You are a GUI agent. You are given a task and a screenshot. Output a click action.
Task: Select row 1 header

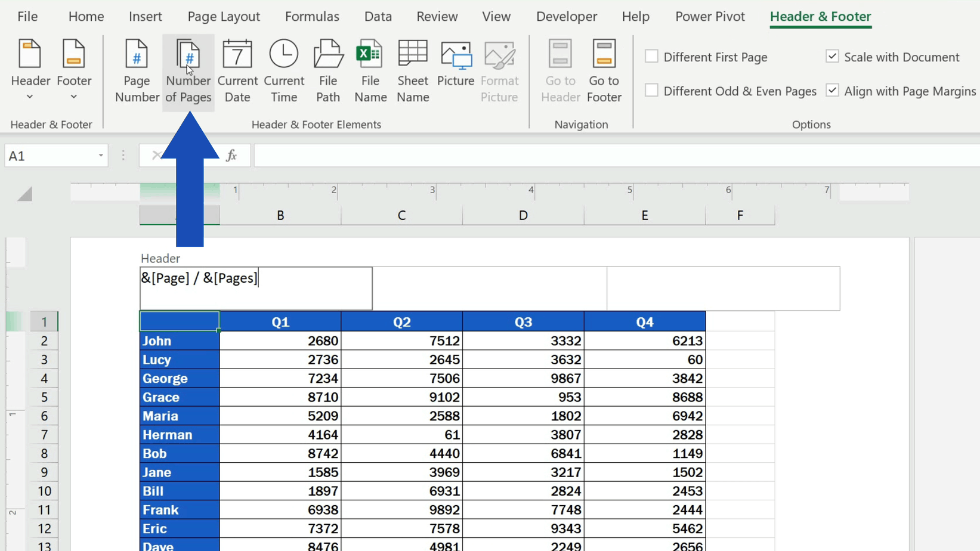[x=44, y=322]
